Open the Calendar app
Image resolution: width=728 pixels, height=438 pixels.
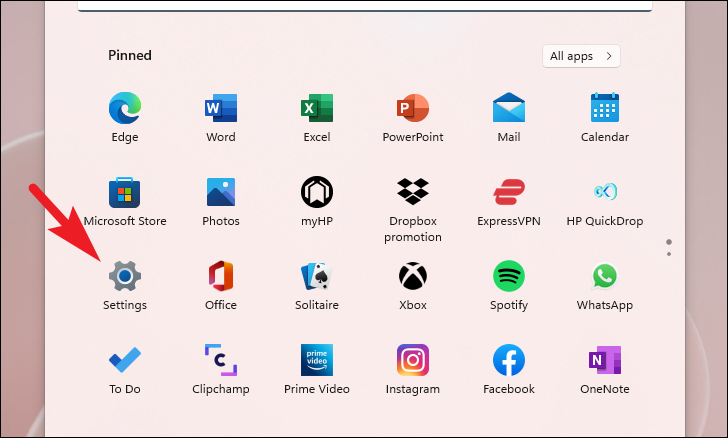pyautogui.click(x=605, y=107)
